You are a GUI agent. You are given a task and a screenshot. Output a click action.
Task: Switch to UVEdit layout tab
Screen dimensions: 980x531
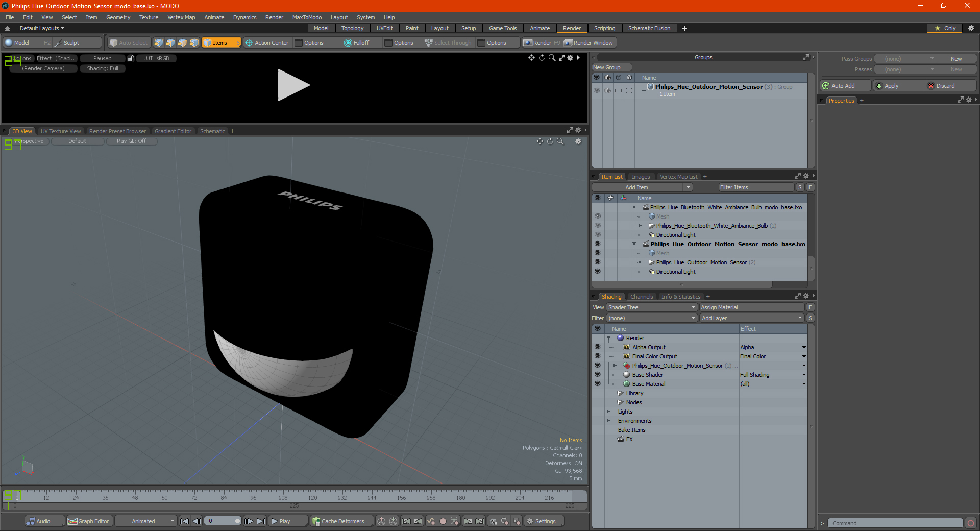point(384,28)
